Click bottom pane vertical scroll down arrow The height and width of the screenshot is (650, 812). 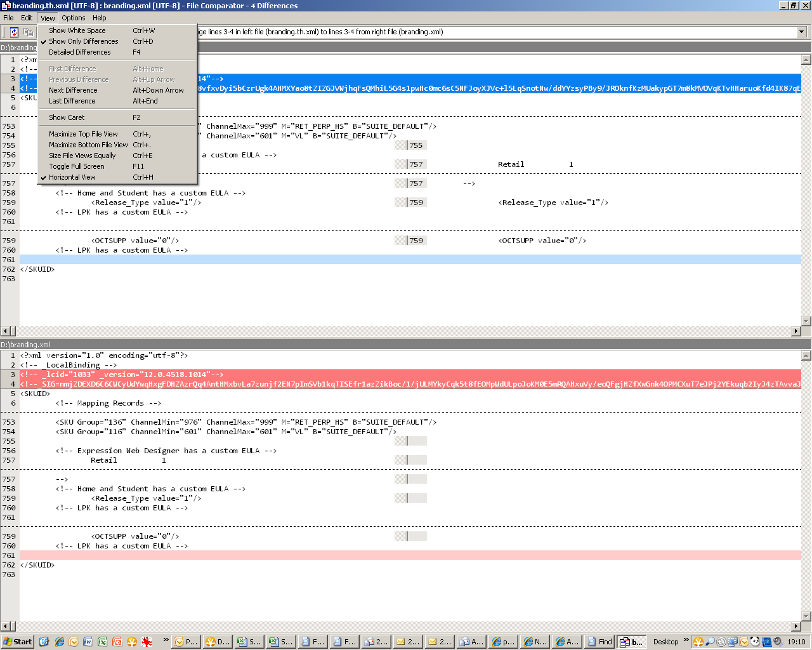[x=806, y=616]
